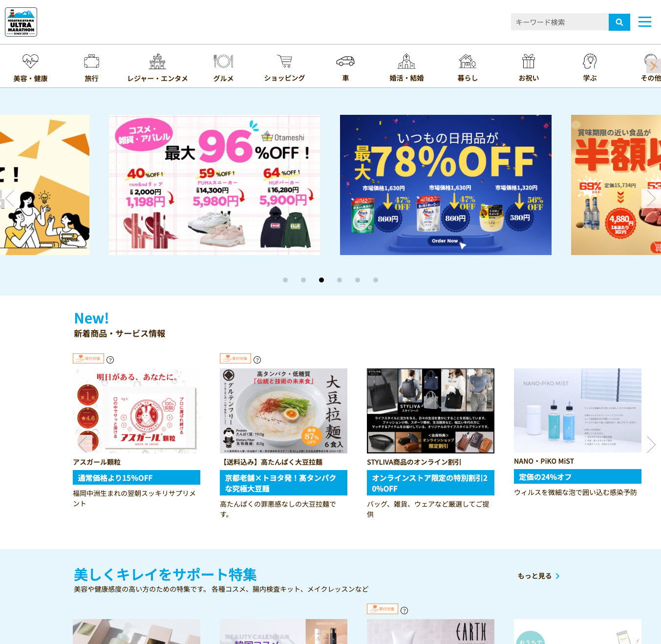Open STYLIVA product image
This screenshot has height=644, width=661.
click(430, 411)
